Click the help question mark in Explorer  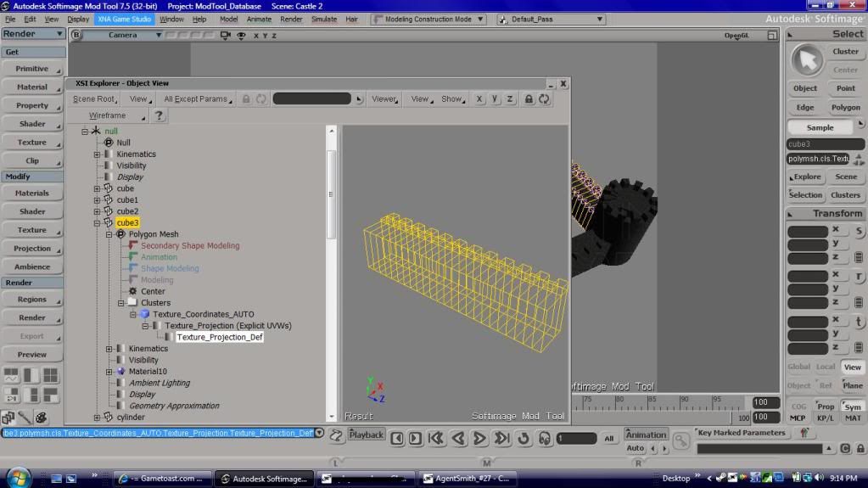click(159, 115)
